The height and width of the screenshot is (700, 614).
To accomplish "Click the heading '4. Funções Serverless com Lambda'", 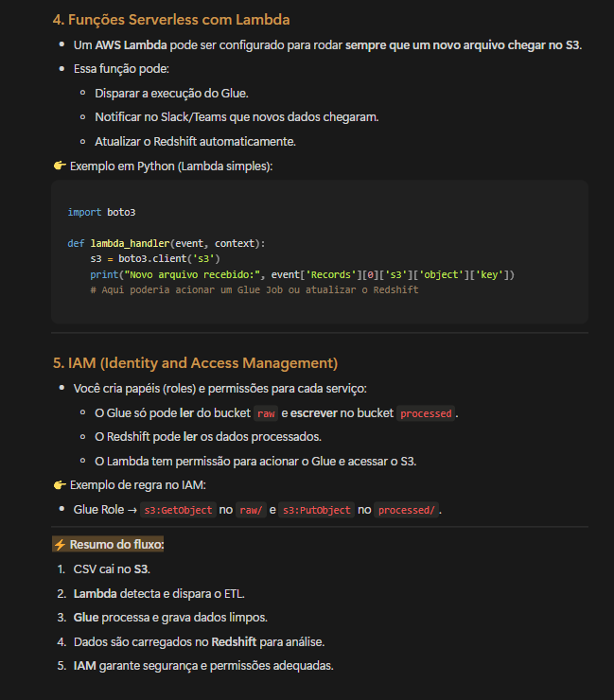I will coord(171,20).
